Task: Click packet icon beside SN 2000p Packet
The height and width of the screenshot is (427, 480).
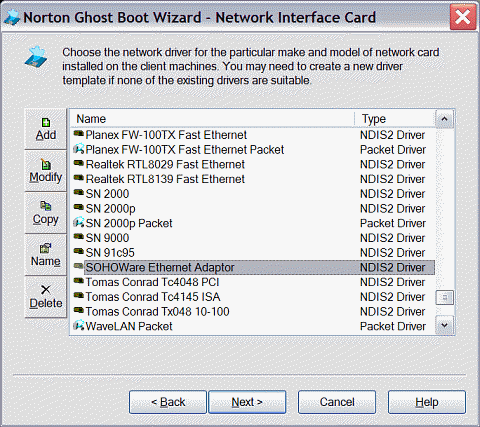Action: (79, 222)
